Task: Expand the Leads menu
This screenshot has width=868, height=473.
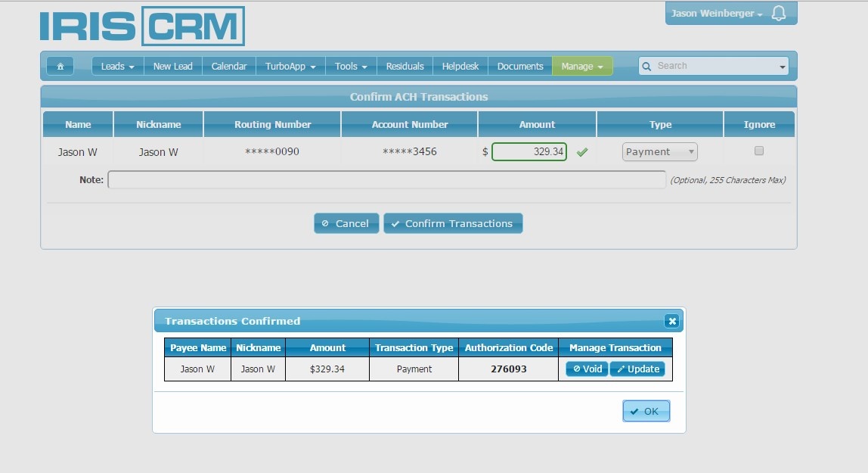Action: tap(117, 67)
